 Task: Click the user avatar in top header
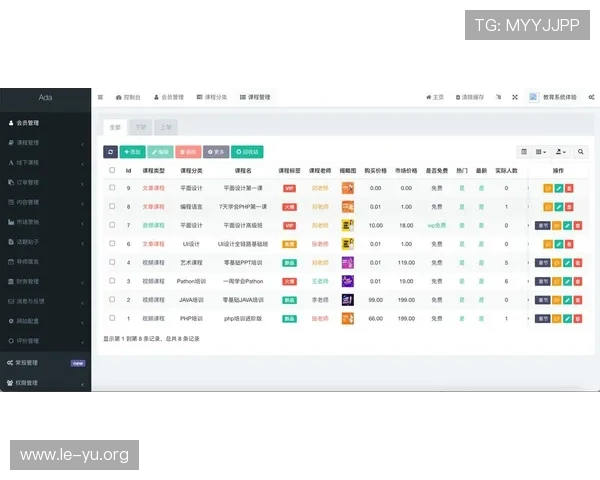point(533,97)
